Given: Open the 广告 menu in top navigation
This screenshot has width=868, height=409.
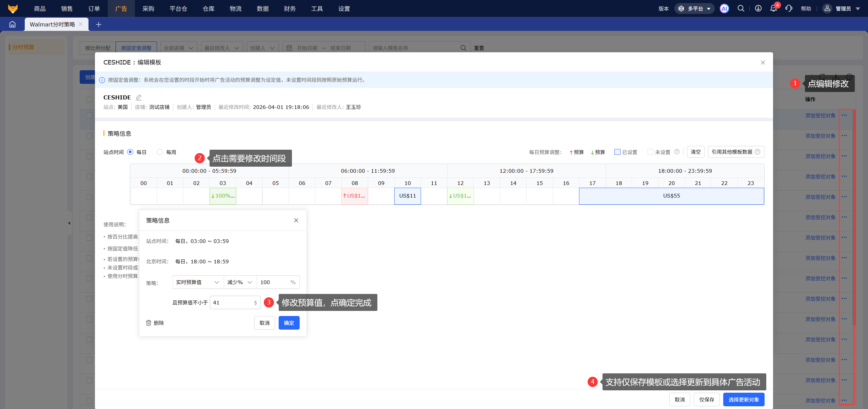Looking at the screenshot, I should click(x=121, y=8).
